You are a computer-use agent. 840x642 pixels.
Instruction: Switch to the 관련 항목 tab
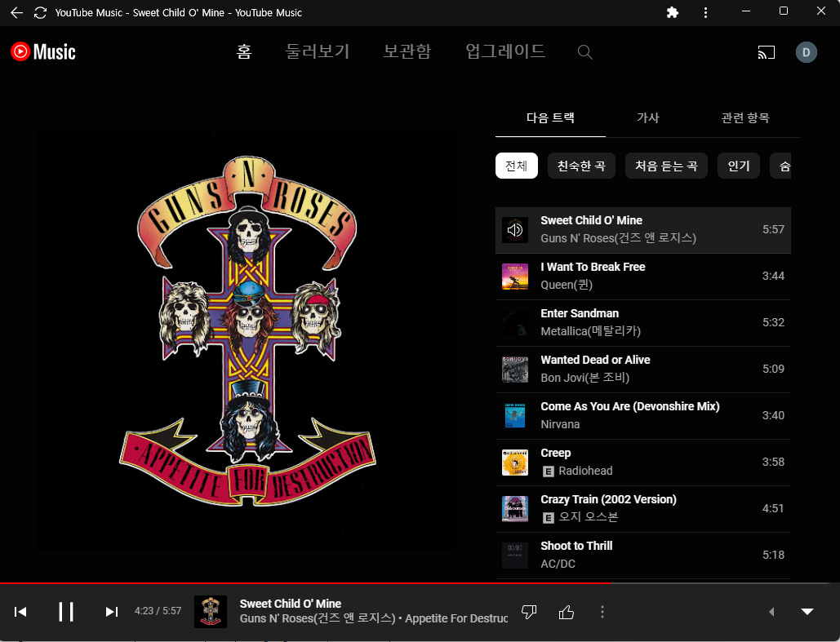click(745, 117)
